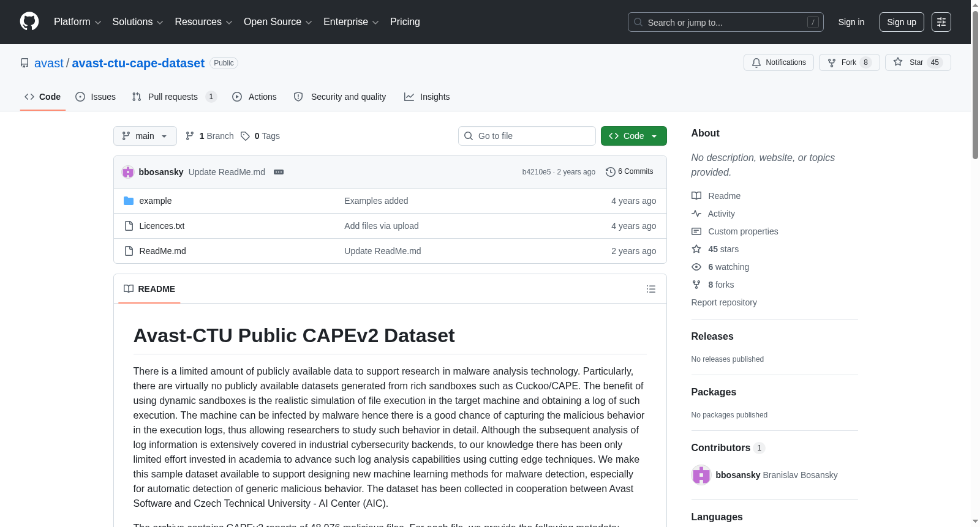The width and height of the screenshot is (980, 527).
Task: Click the Report repository link
Action: click(724, 302)
